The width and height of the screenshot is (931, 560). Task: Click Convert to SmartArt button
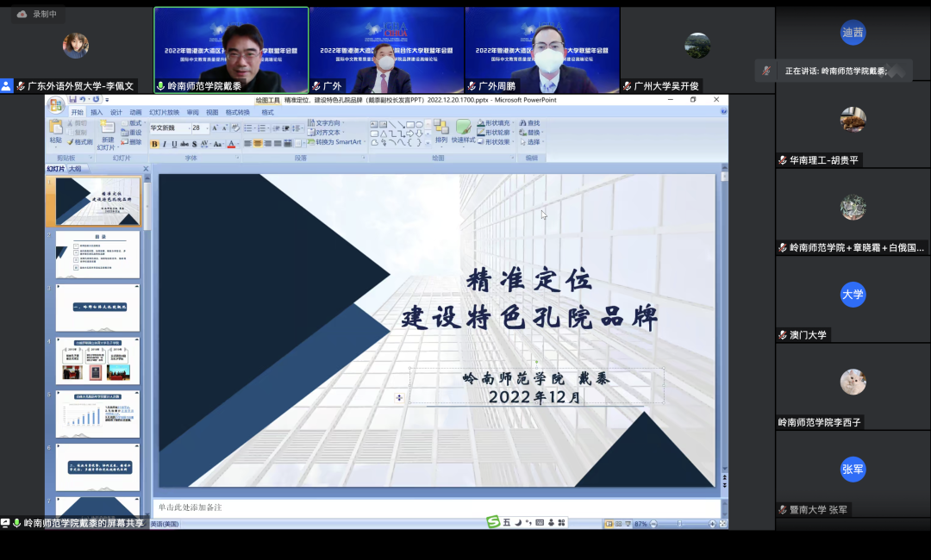334,142
